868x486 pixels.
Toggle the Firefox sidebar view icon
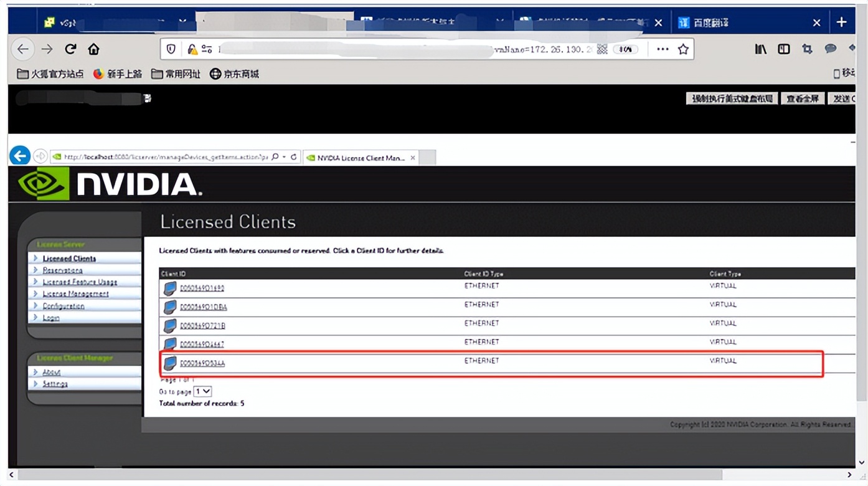click(784, 49)
